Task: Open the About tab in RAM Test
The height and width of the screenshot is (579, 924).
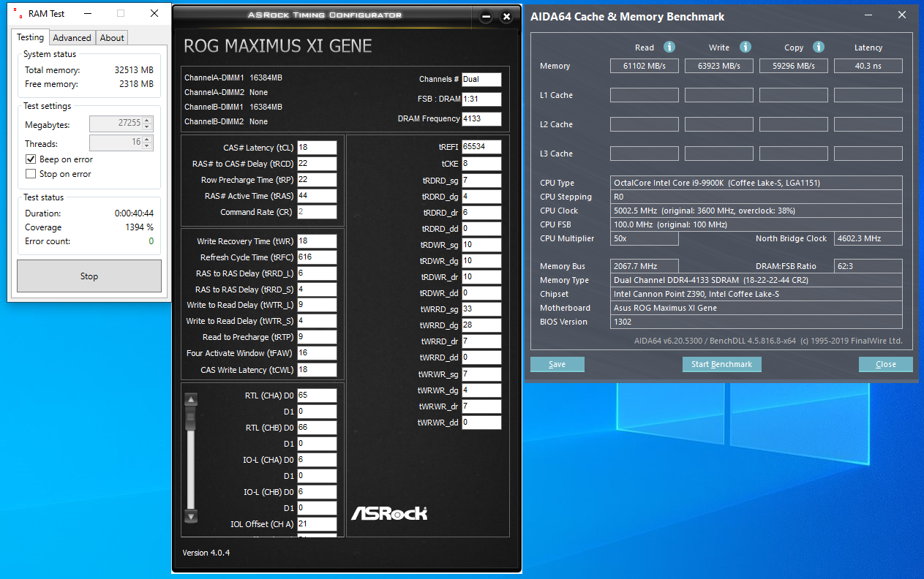Action: pyautogui.click(x=112, y=38)
